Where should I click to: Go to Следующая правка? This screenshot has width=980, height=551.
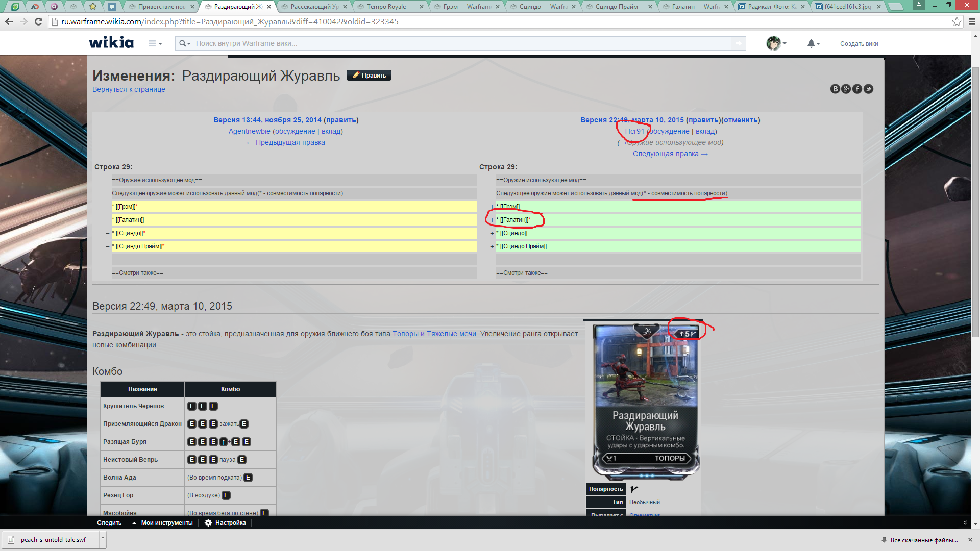671,154
